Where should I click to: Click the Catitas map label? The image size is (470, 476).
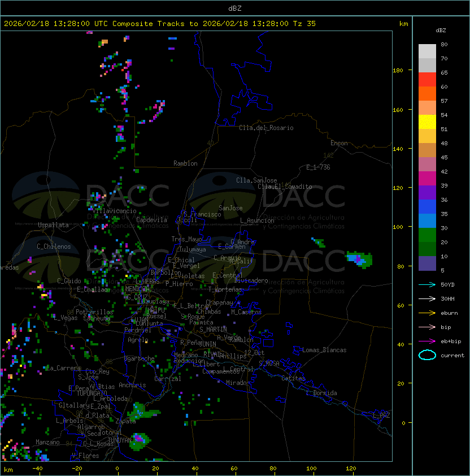coord(293,378)
